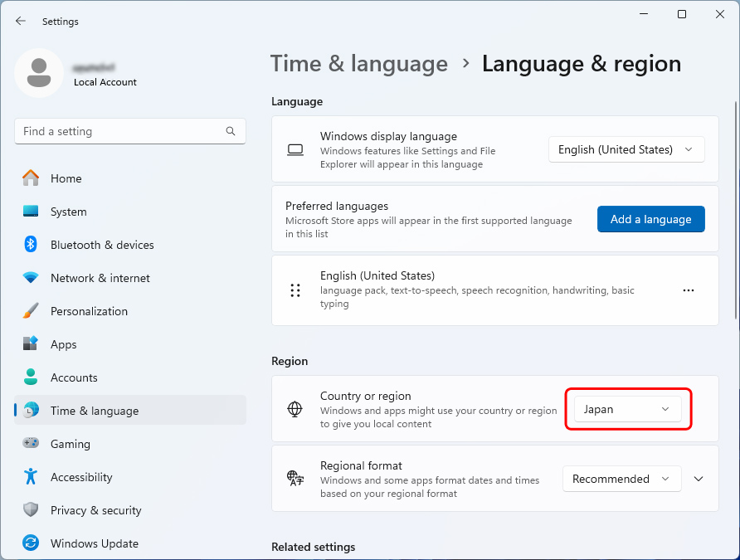This screenshot has height=560, width=740.
Task: Click the Country or region title text
Action: (365, 396)
